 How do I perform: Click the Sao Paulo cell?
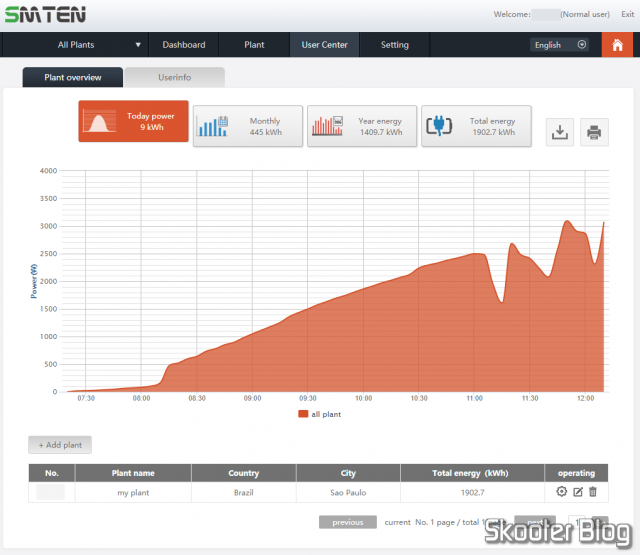pyautogui.click(x=348, y=493)
